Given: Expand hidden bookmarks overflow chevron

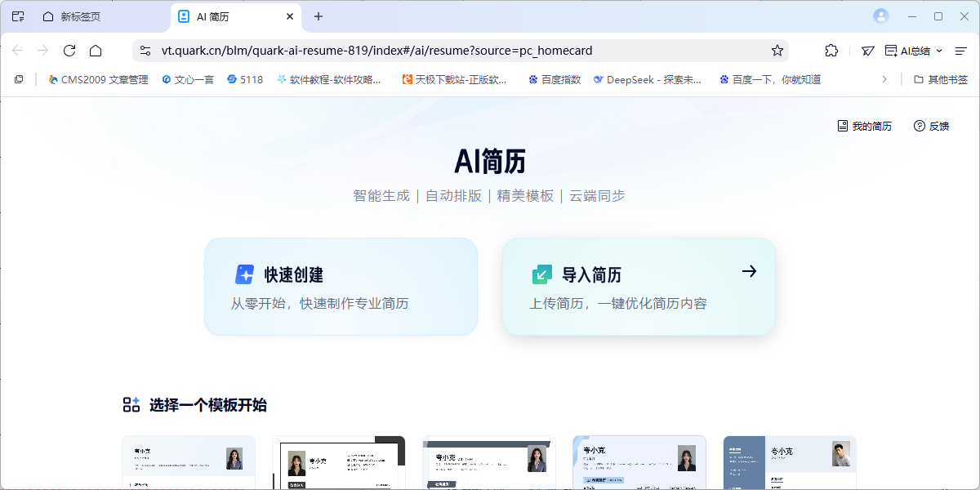Looking at the screenshot, I should [x=884, y=79].
